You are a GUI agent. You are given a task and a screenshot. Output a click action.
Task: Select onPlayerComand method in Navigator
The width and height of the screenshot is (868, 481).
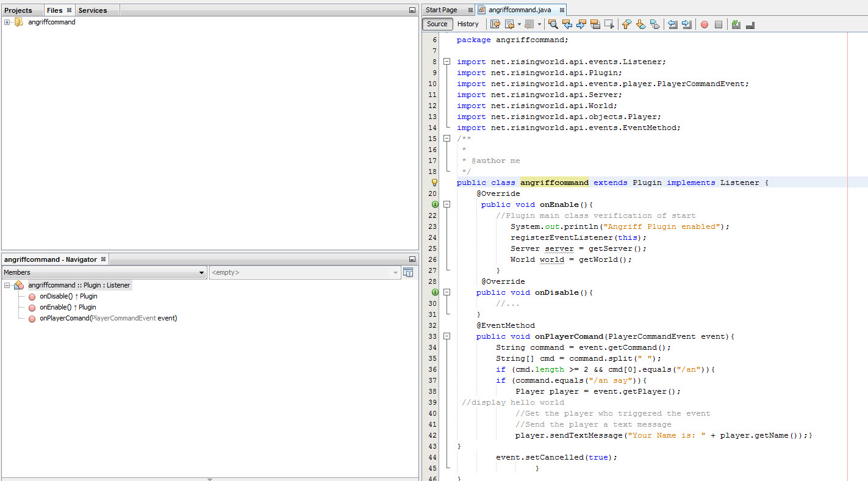[x=108, y=318]
